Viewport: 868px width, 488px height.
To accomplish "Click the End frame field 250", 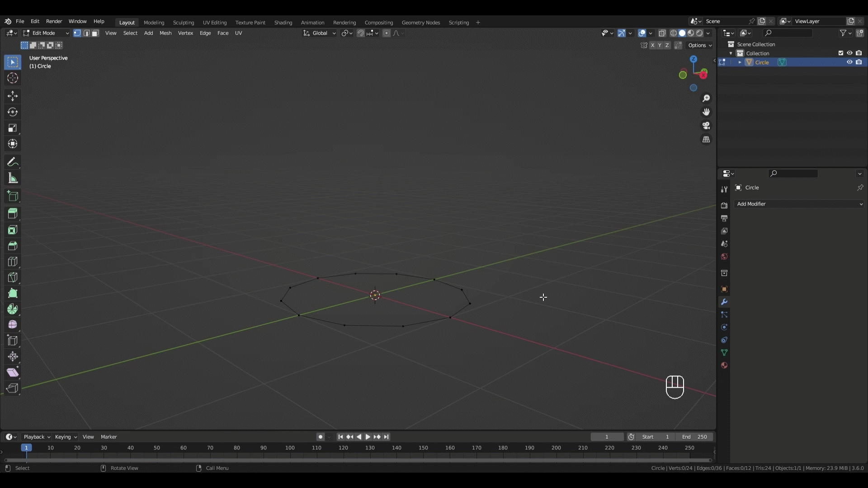I will (694, 437).
